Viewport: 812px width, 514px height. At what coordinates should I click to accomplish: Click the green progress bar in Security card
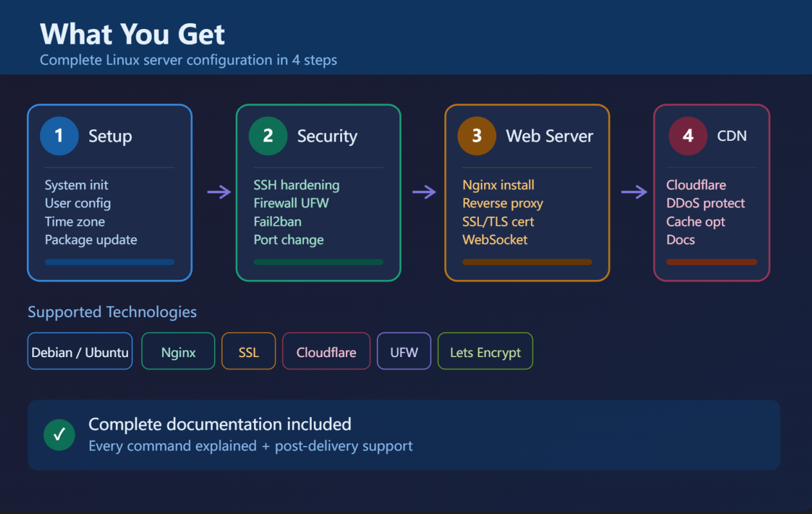(x=319, y=262)
